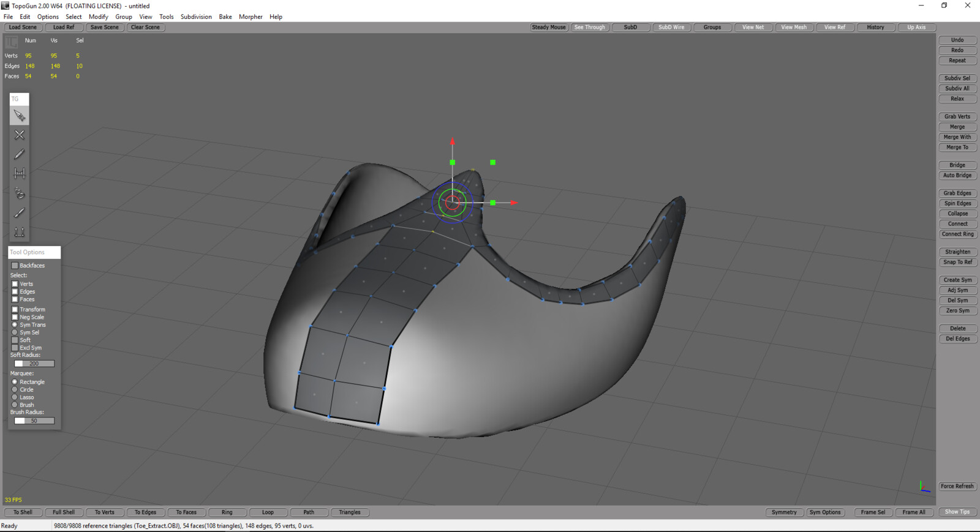This screenshot has width=980, height=532.
Task: Toggle the SubD Wire view button
Action: coord(671,27)
